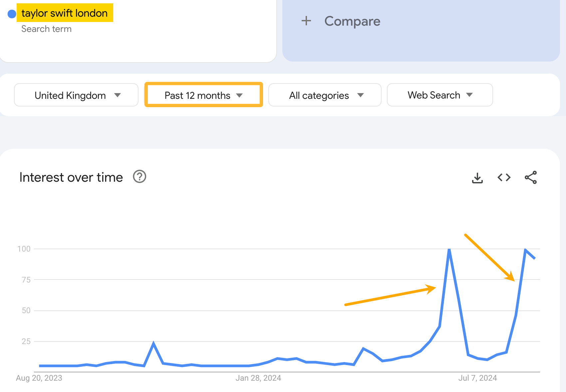Click the Jul 7, 2024 axis label
The image size is (566, 392).
tap(477, 378)
